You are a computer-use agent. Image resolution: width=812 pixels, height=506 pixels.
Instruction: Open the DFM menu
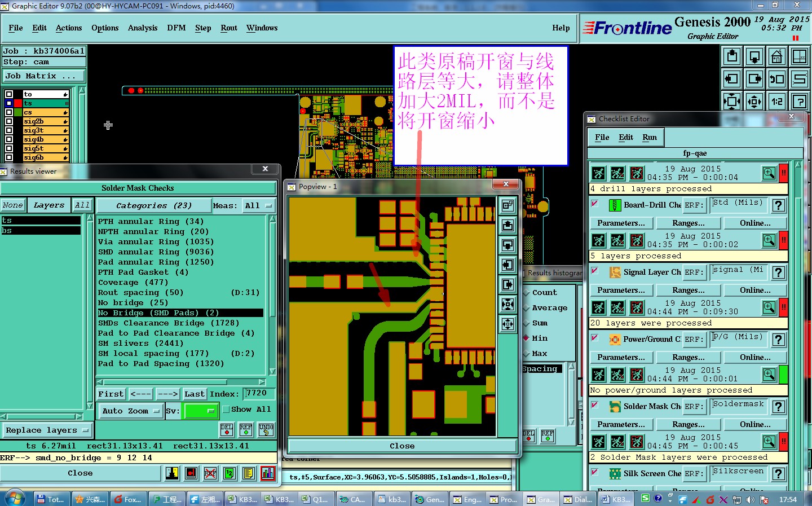tap(176, 28)
